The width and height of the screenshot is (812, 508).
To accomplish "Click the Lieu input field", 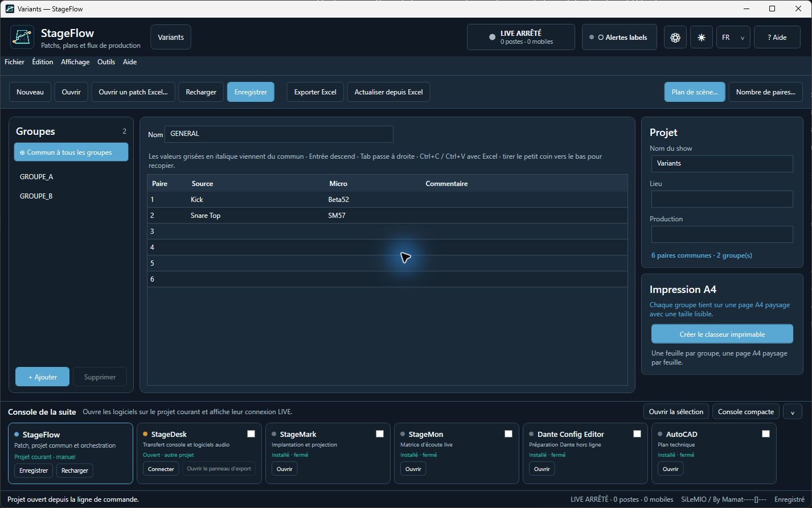I will point(722,199).
